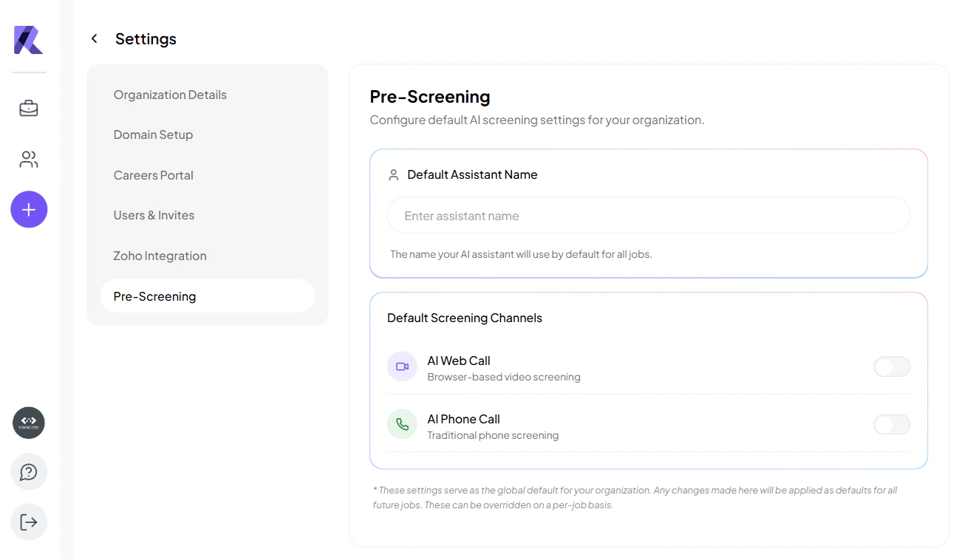Screen dimensions: 962x560
Task: Click the app logo at top left
Action: 29,40
